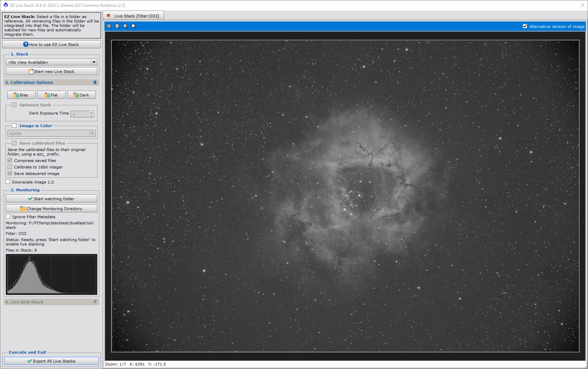588x369 pixels.
Task: Click the zoom to fit magnifier icon
Action: 134,26
